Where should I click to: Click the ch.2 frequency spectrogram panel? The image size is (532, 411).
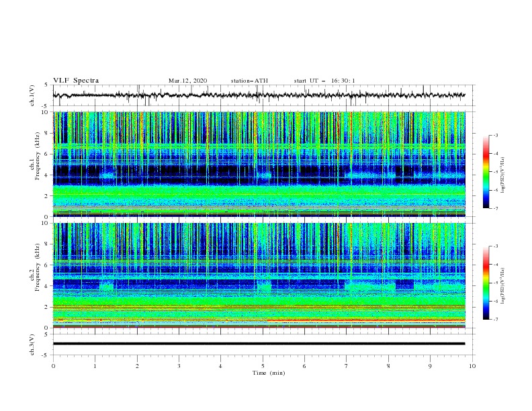tap(259, 275)
